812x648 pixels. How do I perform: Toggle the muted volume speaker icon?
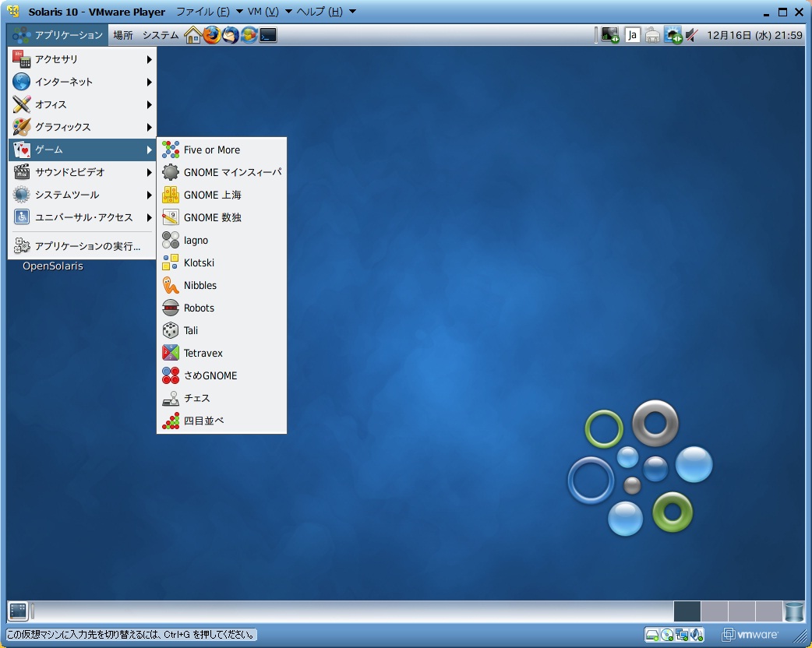[x=691, y=35]
